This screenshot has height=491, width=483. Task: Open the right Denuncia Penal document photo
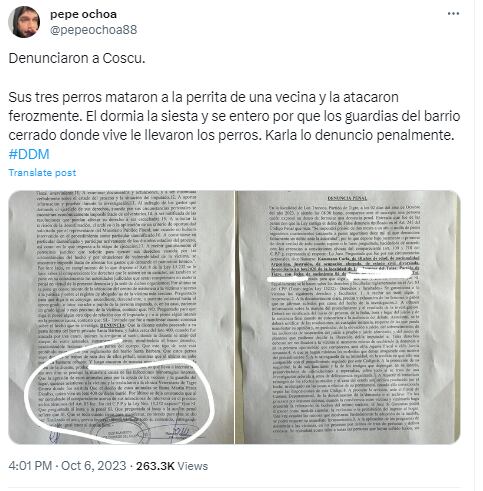click(348, 317)
